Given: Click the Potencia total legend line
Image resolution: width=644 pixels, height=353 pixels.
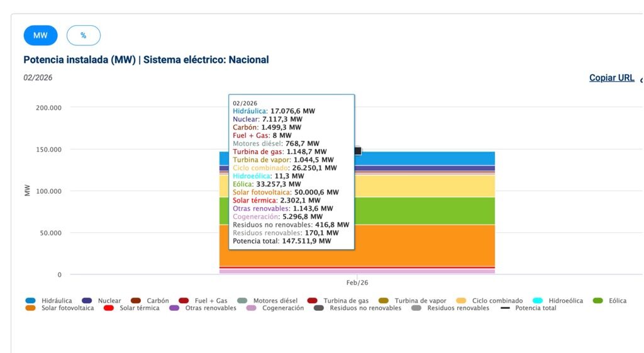Looking at the screenshot, I should tap(505, 308).
